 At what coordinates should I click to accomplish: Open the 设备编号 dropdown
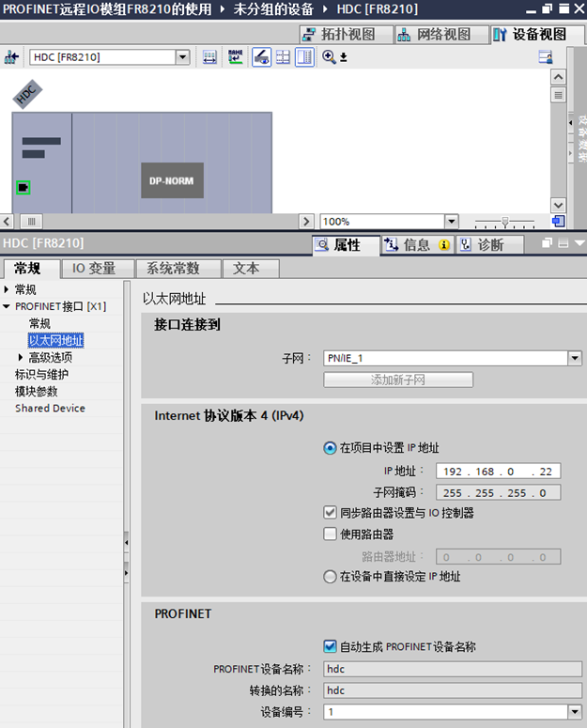pyautogui.click(x=575, y=712)
